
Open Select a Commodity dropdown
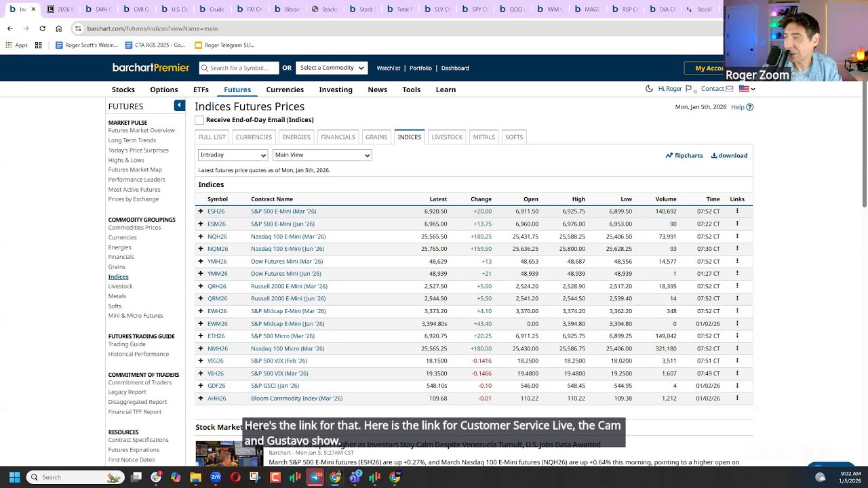[x=332, y=68]
